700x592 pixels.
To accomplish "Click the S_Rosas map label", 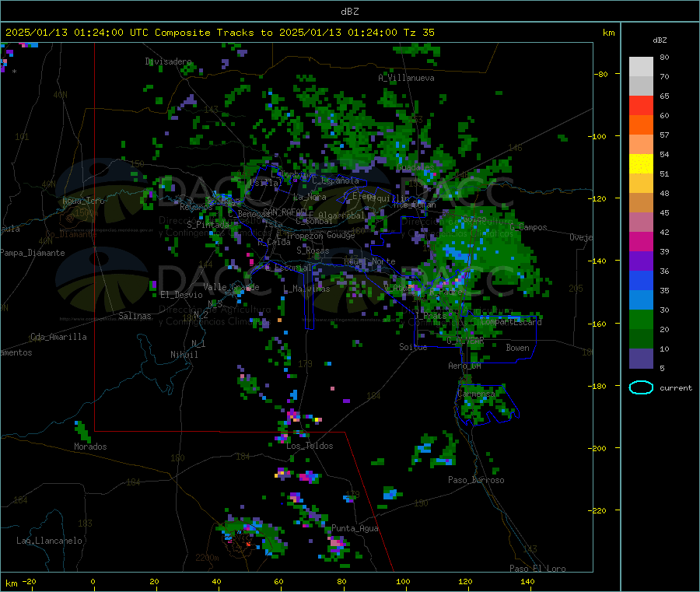I will (x=313, y=250).
